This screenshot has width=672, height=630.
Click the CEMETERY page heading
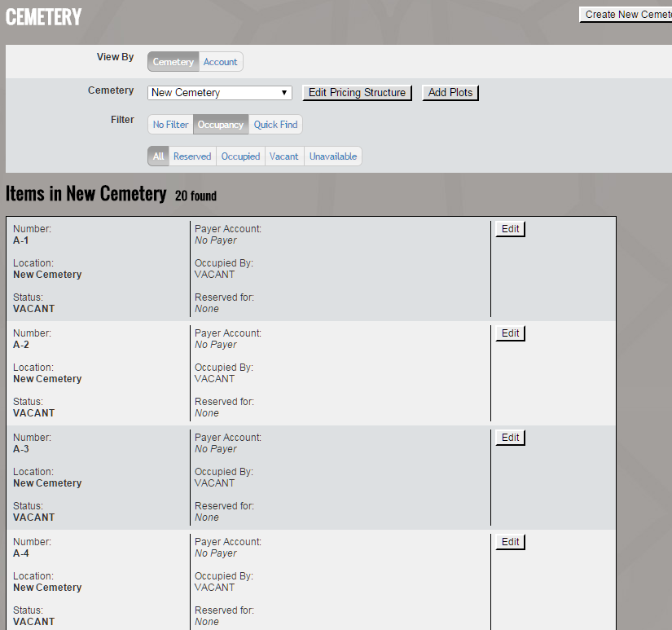[44, 16]
